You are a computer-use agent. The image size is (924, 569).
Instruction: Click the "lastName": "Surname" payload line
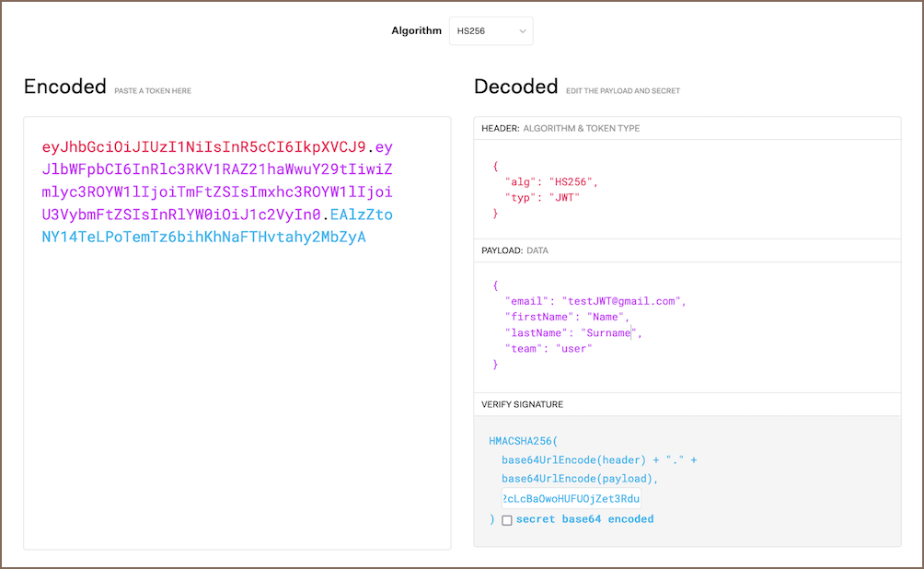click(x=572, y=332)
